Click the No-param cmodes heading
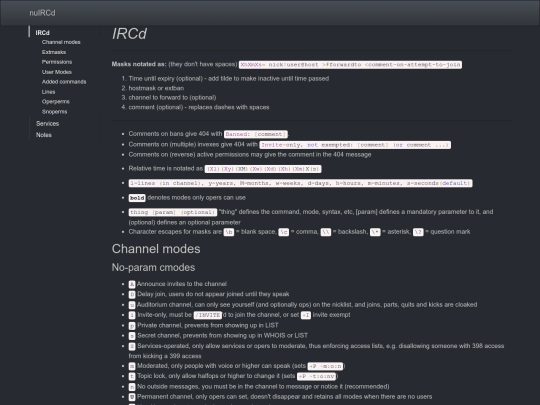The height and width of the screenshot is (405, 540). click(x=153, y=268)
